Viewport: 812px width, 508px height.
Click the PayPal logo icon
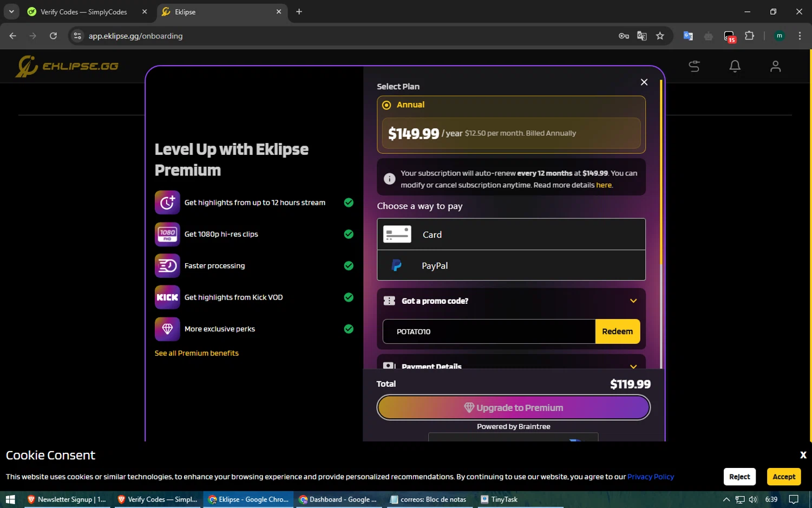[x=397, y=265]
